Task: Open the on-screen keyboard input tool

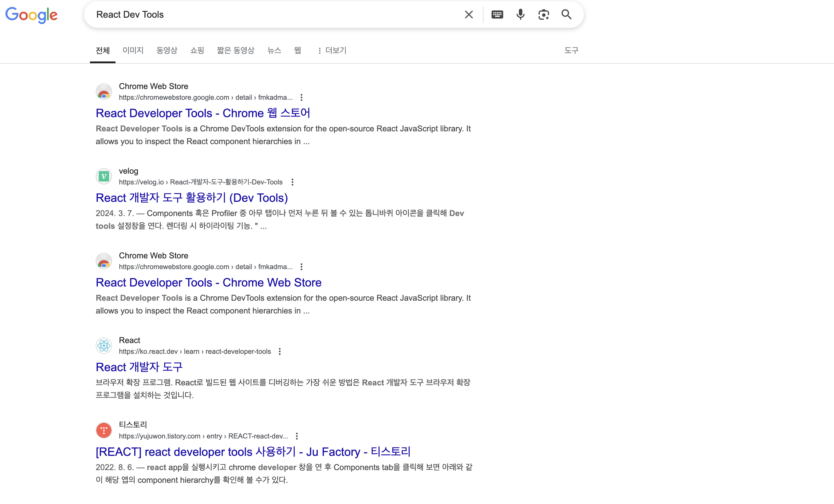Action: coord(497,14)
